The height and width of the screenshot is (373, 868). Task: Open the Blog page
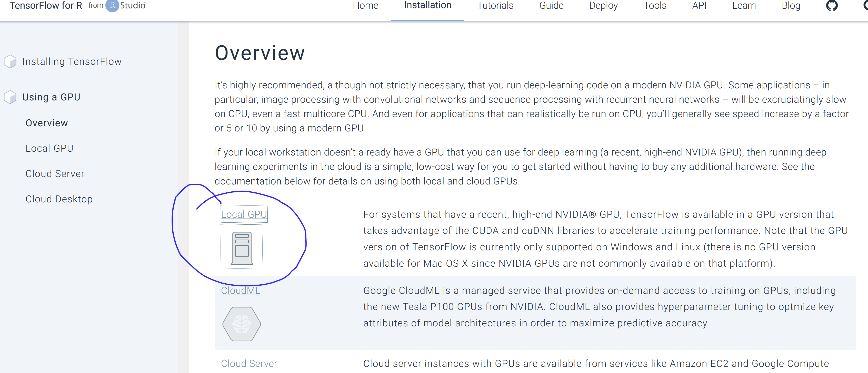tap(791, 5)
